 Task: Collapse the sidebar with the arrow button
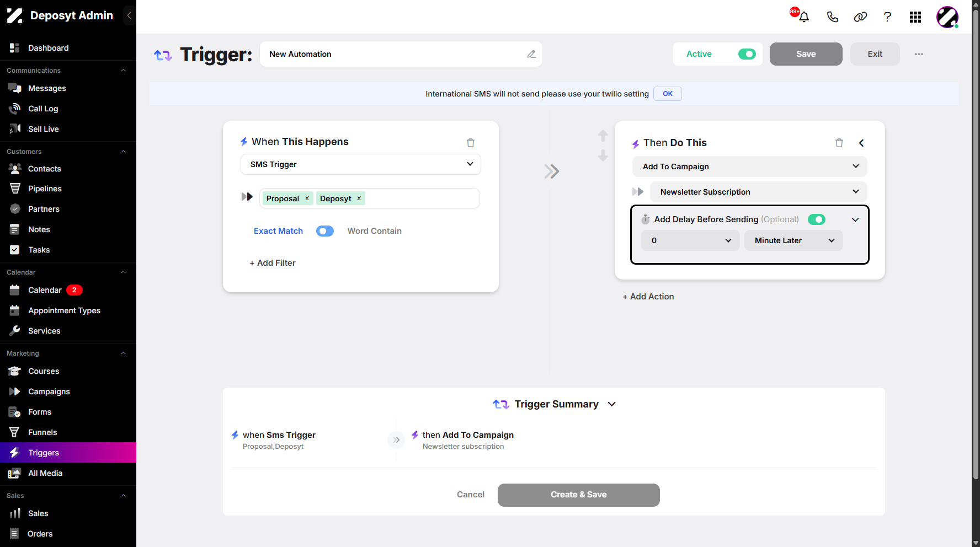point(129,15)
